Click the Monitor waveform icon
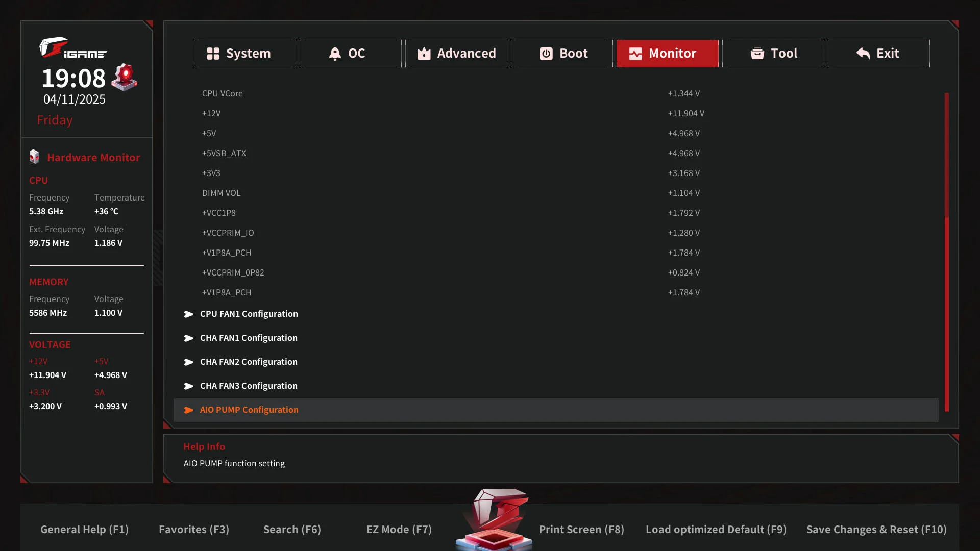This screenshot has width=980, height=551. [635, 54]
